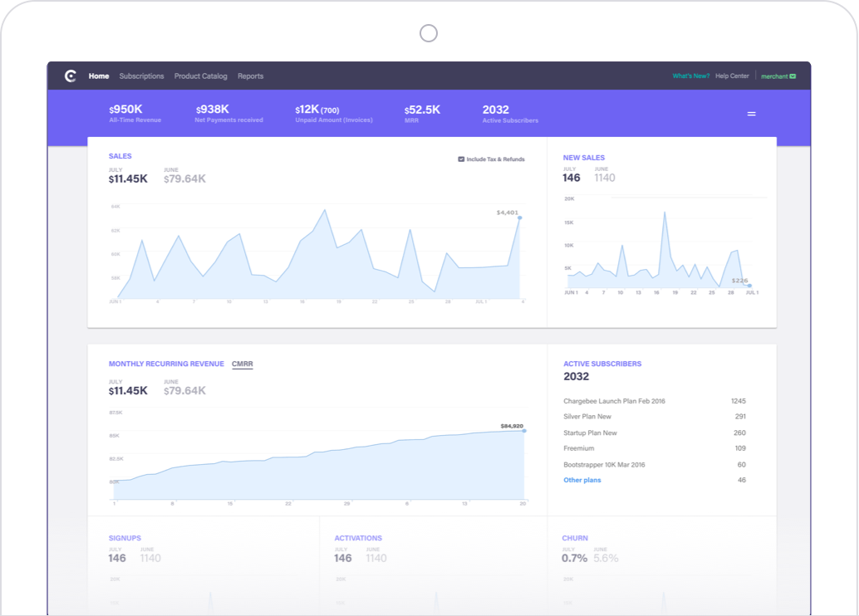Click the Chargebee logo icon
Viewport: 859px width, 616px height.
[71, 76]
